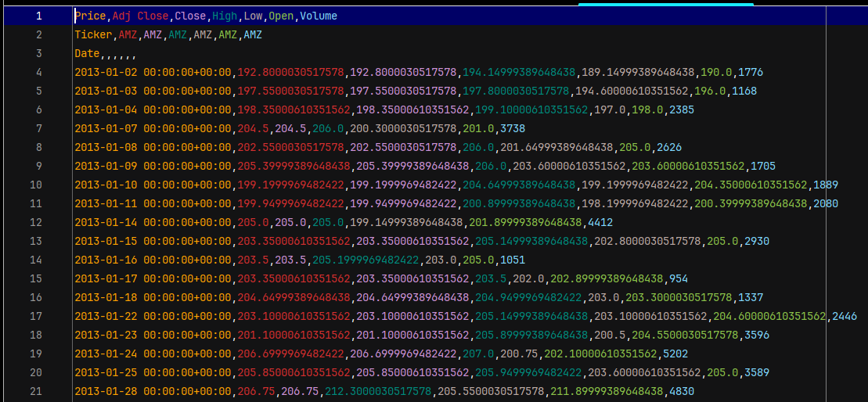The height and width of the screenshot is (402, 868).
Task: Click the 'Ticker' label on line 2
Action: point(93,34)
